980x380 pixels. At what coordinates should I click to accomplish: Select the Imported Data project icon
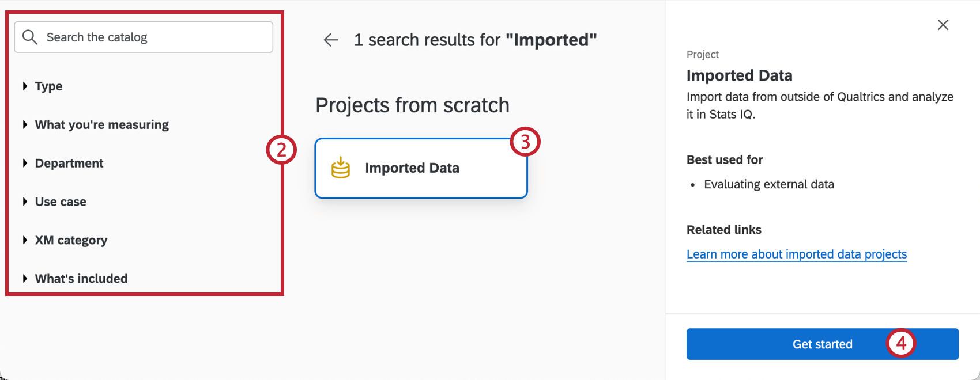pyautogui.click(x=341, y=168)
